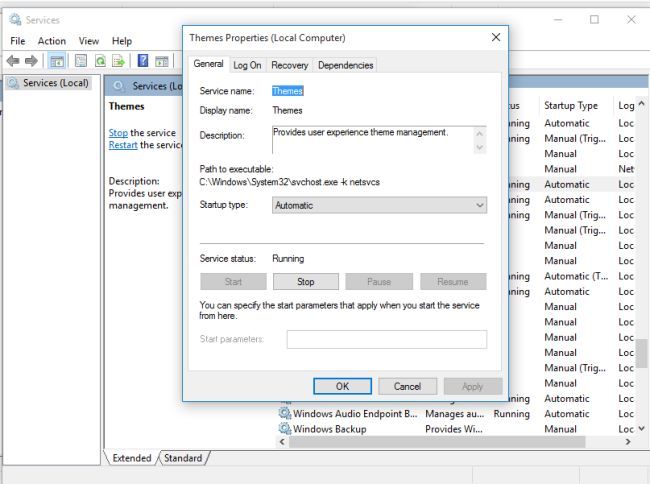Minimize the Services window
Screen dimensions: 650x484
558,19
